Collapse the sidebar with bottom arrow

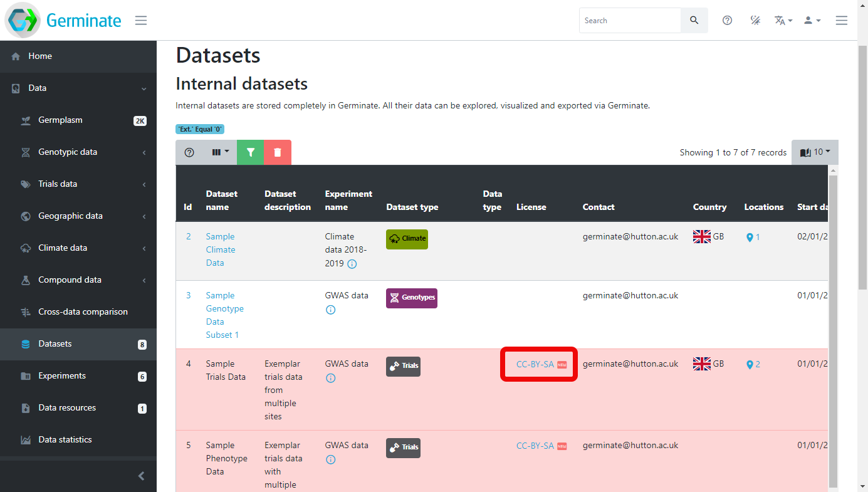coord(141,476)
